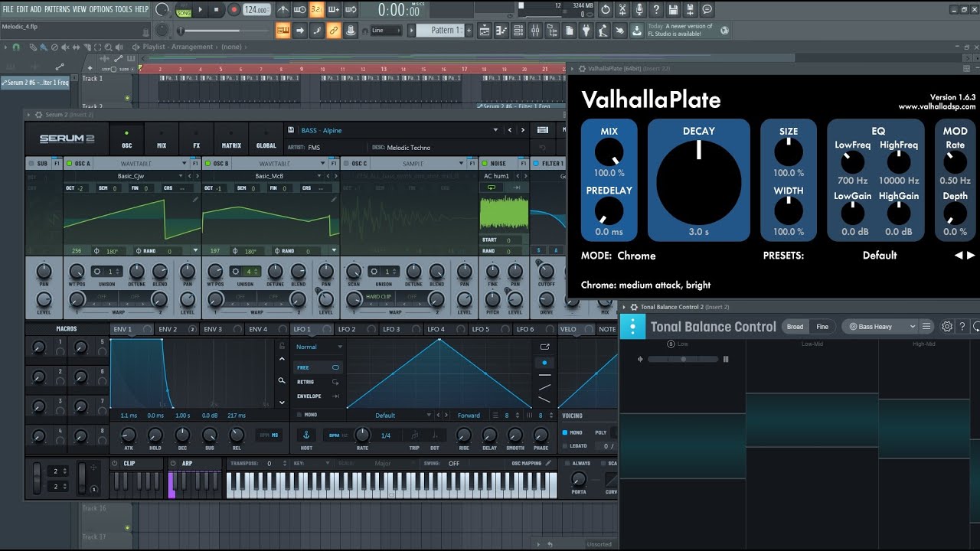The height and width of the screenshot is (551, 980).
Task: Toggle MONO voicing mode in Serum 2
Action: click(566, 432)
